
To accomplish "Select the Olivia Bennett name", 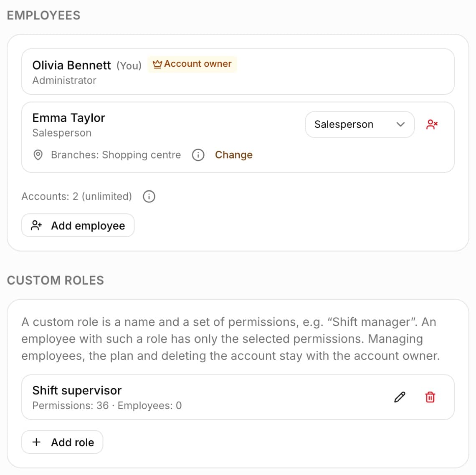I will [x=71, y=65].
